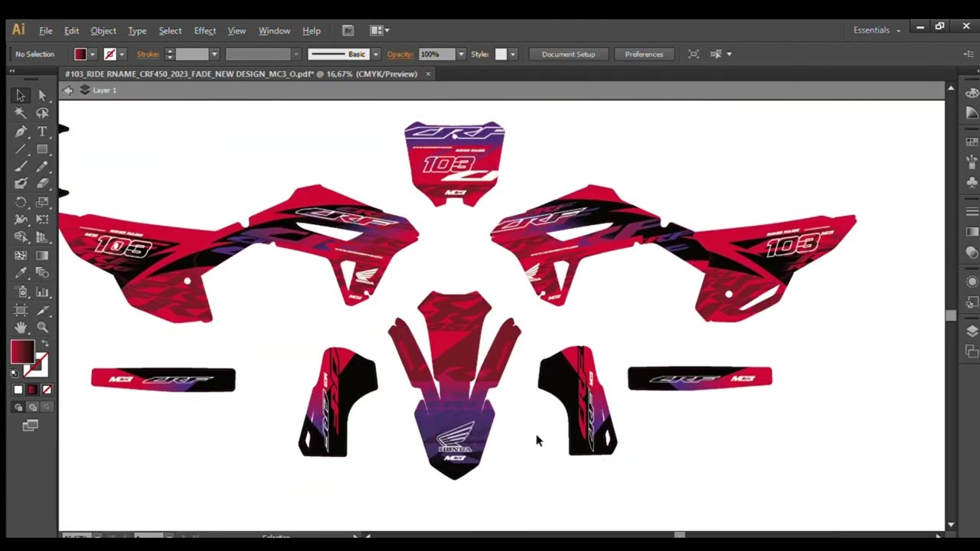Open the File menu
Viewport: 980px width, 551px height.
[46, 31]
